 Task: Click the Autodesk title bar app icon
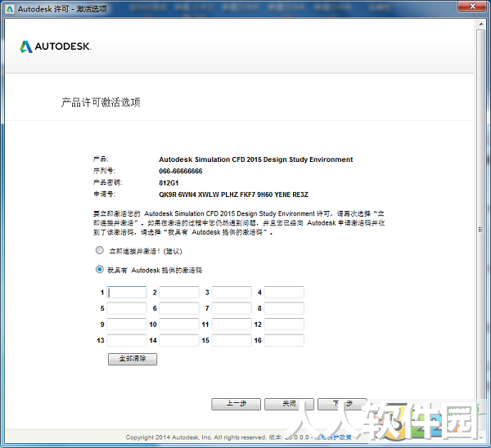pyautogui.click(x=10, y=9)
